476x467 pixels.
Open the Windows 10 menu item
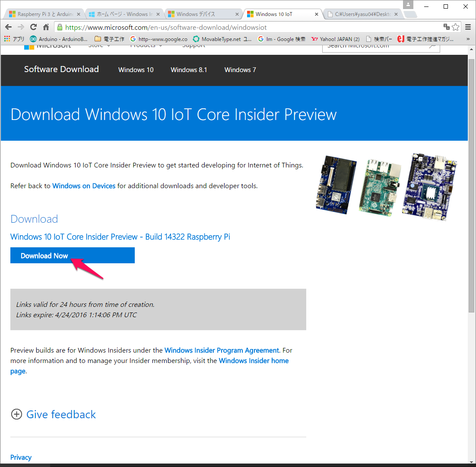point(136,70)
